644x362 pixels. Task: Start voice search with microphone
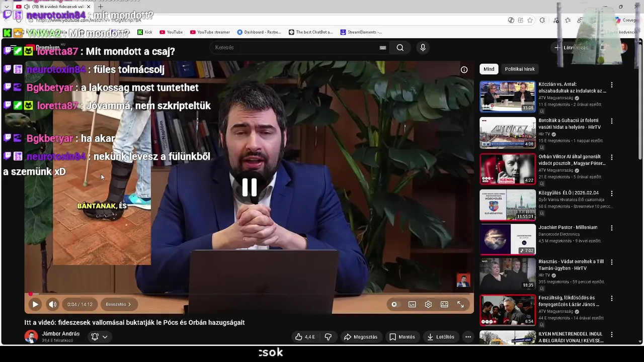(423, 47)
